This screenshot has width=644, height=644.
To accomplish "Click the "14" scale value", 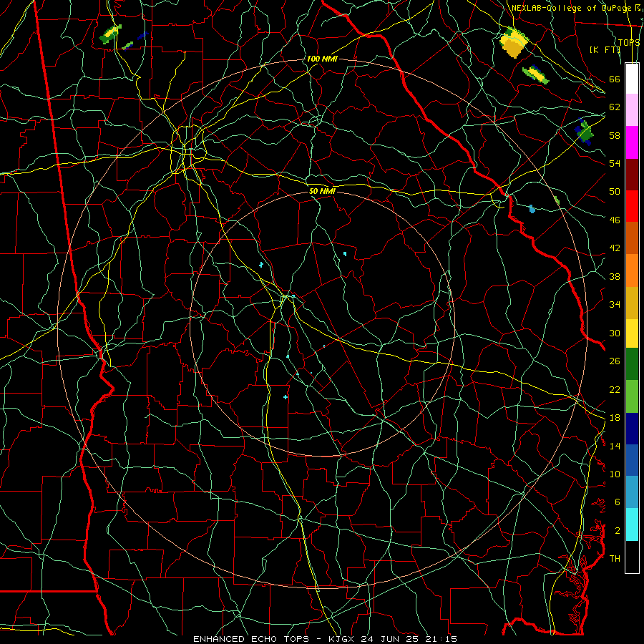I will click(x=615, y=446).
